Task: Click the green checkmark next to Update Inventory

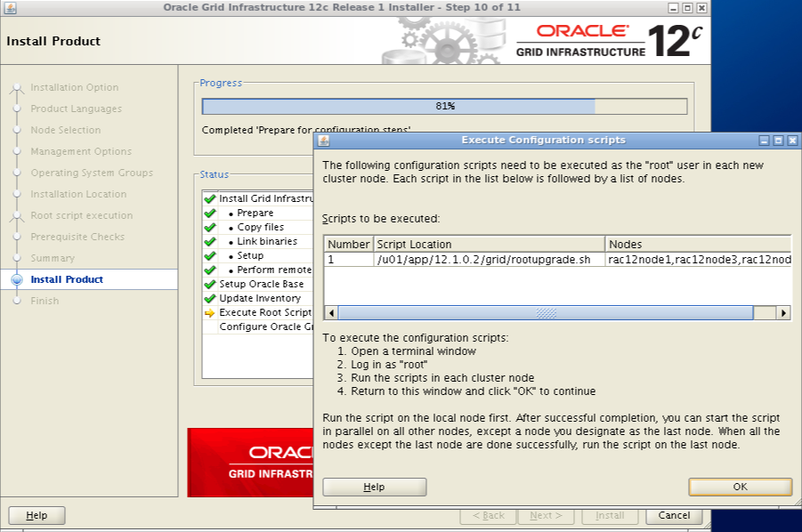Action: 210,299
